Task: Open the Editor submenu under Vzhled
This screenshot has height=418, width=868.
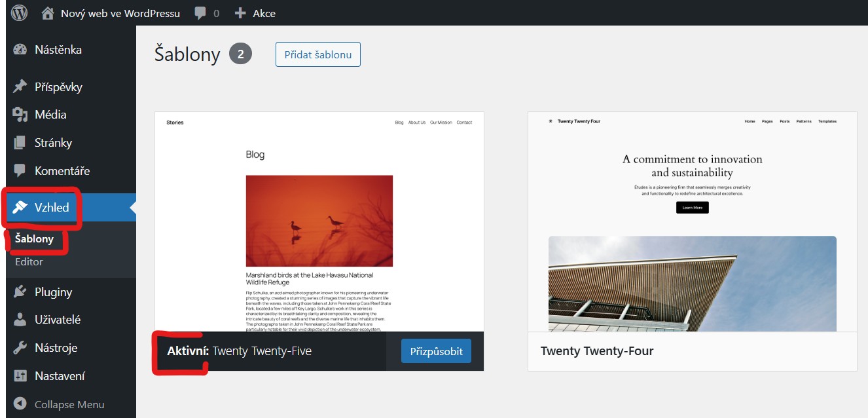Action: coord(29,261)
